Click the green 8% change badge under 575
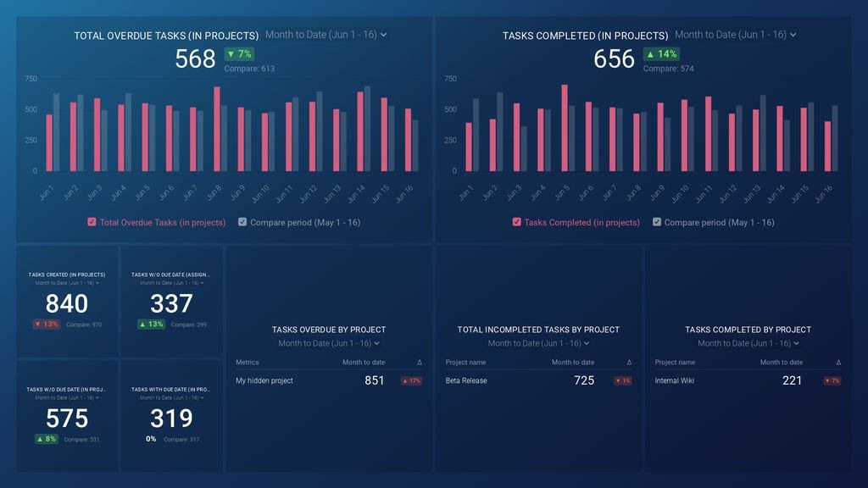 [x=46, y=439]
